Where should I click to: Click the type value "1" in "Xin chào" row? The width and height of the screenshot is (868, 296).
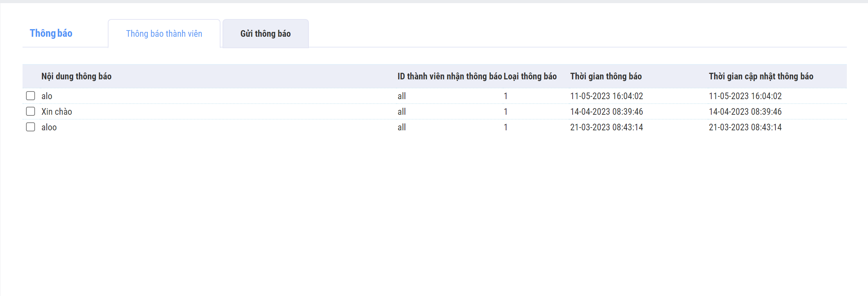505,112
